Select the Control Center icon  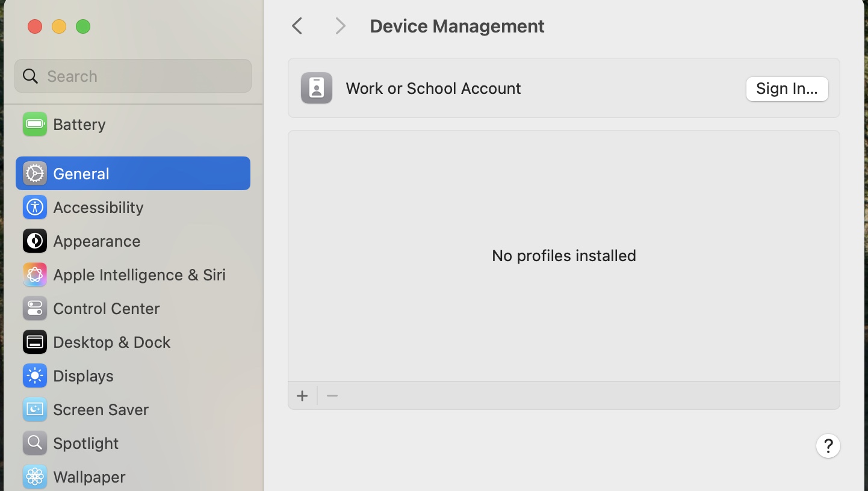point(35,308)
